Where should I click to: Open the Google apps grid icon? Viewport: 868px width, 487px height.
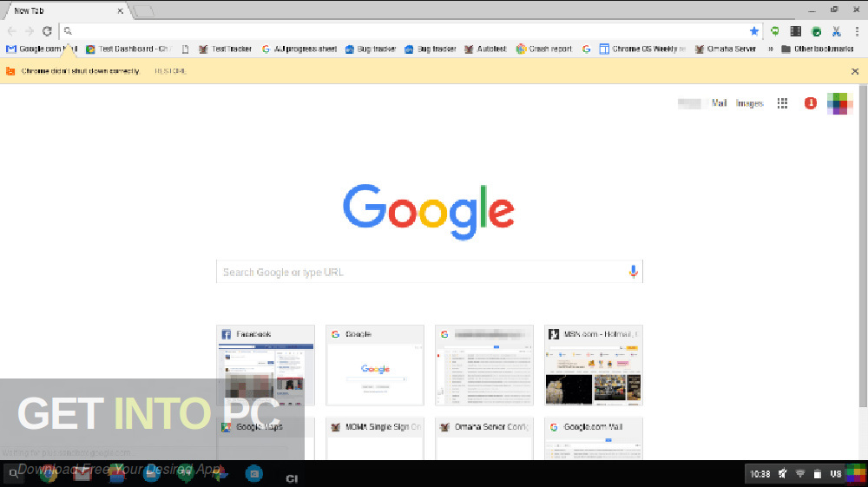(782, 103)
